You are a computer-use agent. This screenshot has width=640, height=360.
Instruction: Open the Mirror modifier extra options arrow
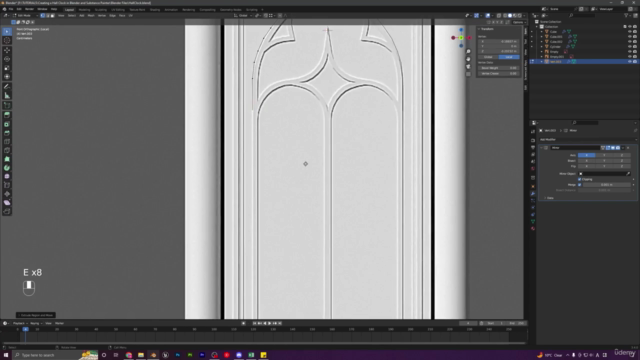[x=622, y=148]
